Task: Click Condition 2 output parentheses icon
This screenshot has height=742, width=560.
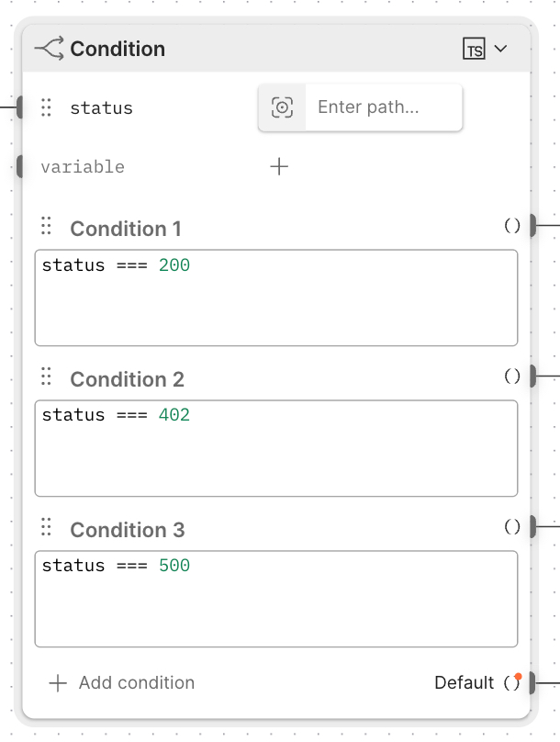Action: (x=512, y=377)
